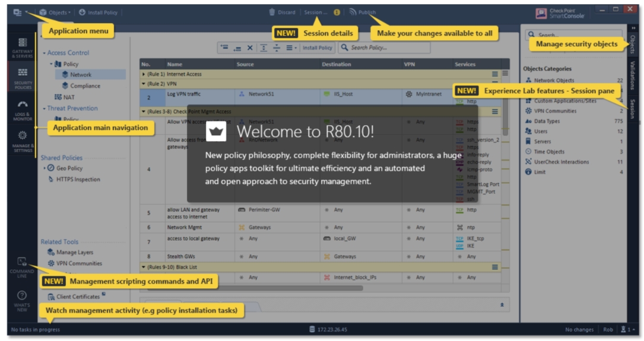Click the orange session changes badge
Viewport: 644px width, 341px height.
[x=337, y=12]
